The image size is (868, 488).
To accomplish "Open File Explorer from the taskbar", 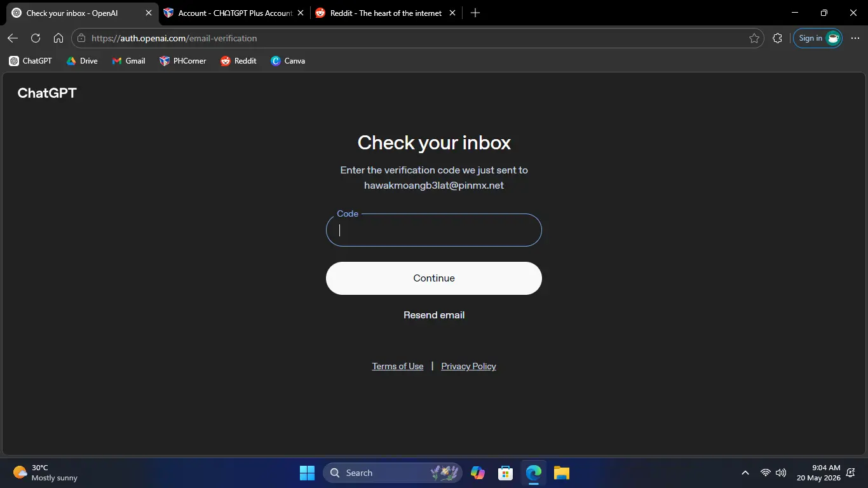I will point(561,473).
